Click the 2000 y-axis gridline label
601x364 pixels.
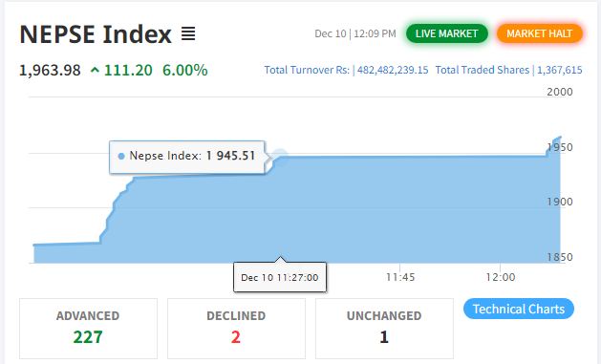point(560,92)
